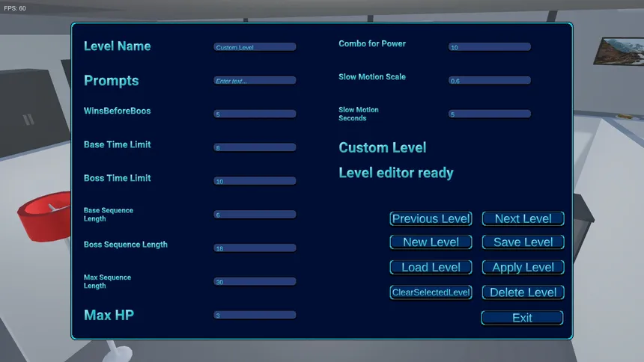Focus the Level Name input field
The height and width of the screenshot is (362, 644).
click(255, 47)
